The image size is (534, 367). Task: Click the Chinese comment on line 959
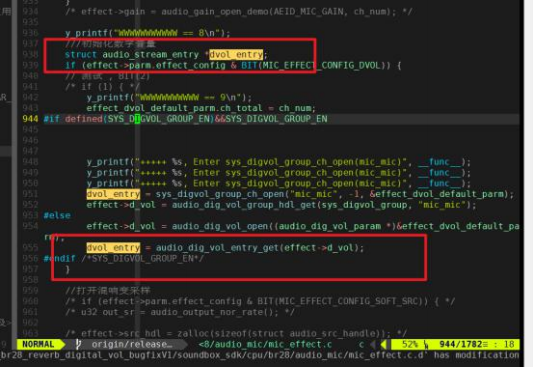click(x=108, y=290)
